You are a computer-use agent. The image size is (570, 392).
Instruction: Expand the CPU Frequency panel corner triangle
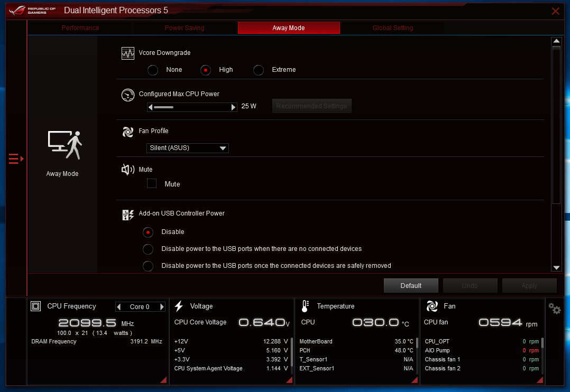pos(163,380)
